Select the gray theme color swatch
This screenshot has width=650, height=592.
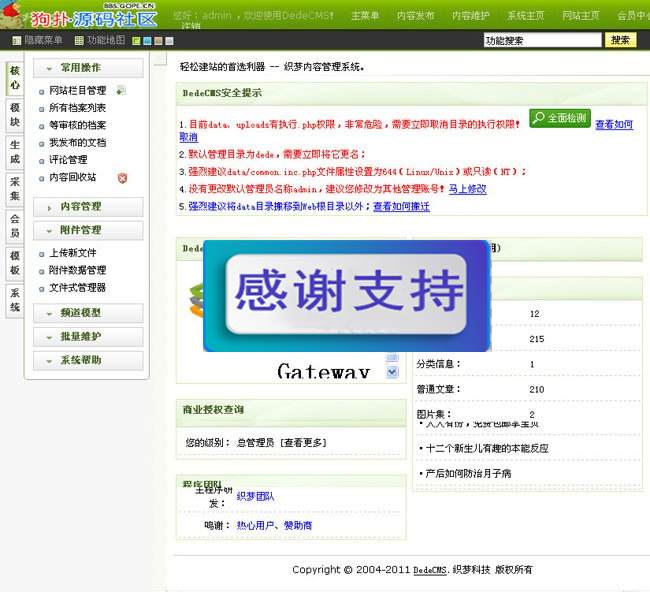pyautogui.click(x=169, y=41)
